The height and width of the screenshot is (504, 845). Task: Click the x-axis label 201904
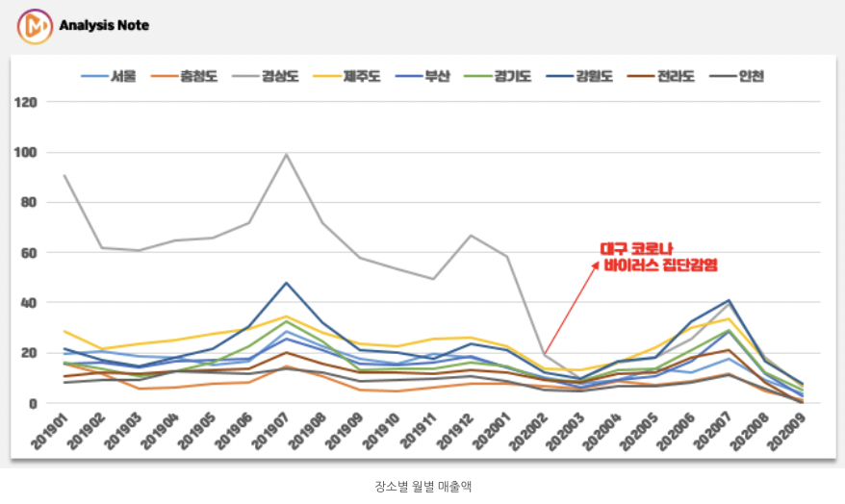(x=161, y=431)
